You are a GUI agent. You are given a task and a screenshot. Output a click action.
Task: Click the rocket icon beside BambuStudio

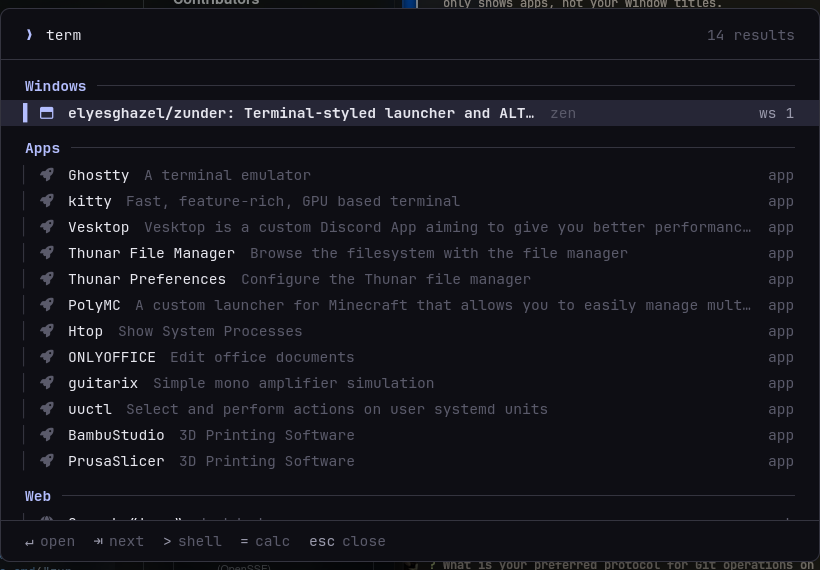pos(47,435)
